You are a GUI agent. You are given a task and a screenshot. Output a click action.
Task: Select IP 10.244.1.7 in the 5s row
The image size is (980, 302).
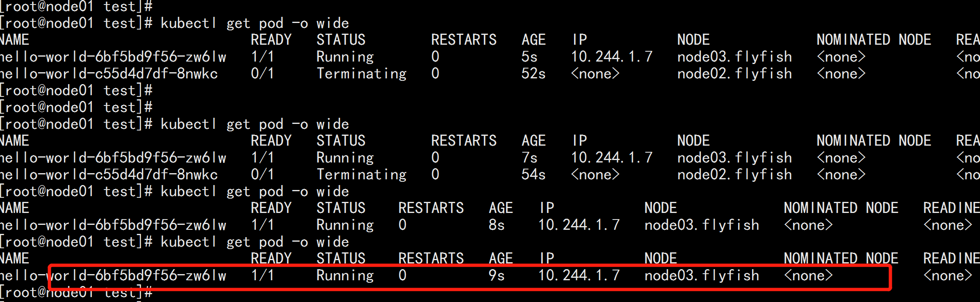612,57
